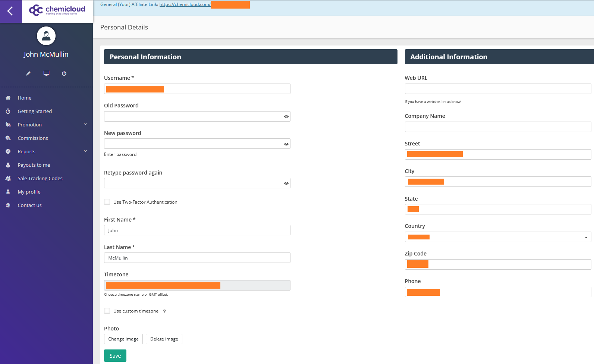594x364 pixels.
Task: Enable Use Two-Factor Authentication checkbox
Action: click(x=107, y=202)
